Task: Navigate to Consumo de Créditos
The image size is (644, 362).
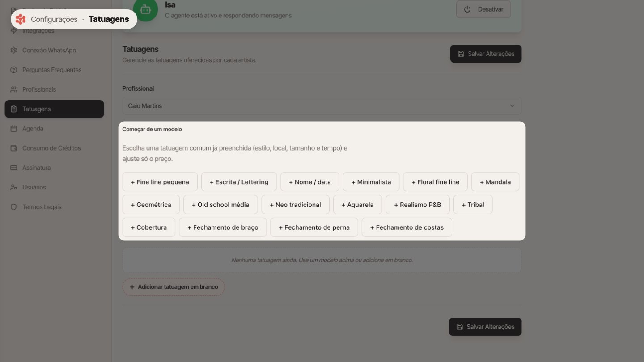Action: 54,148
